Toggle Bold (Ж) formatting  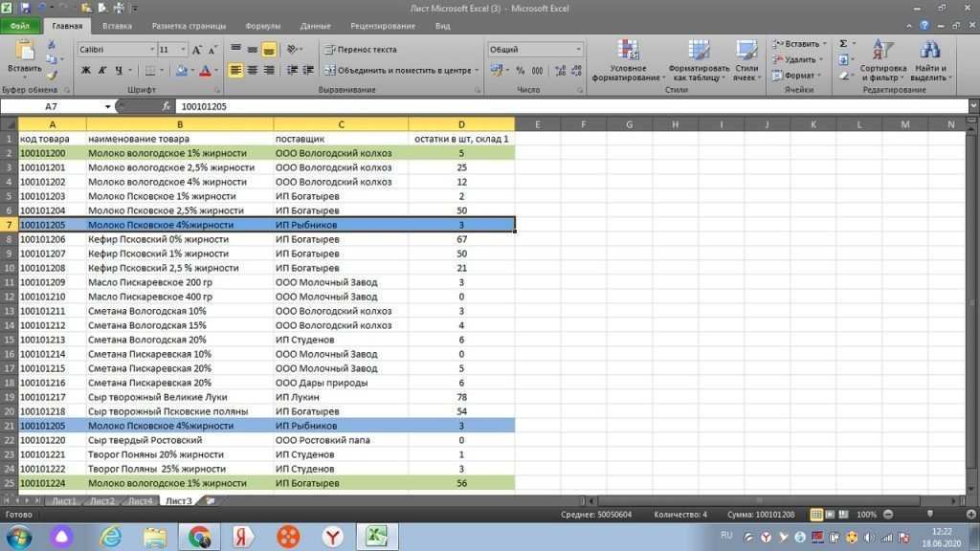pyautogui.click(x=85, y=71)
